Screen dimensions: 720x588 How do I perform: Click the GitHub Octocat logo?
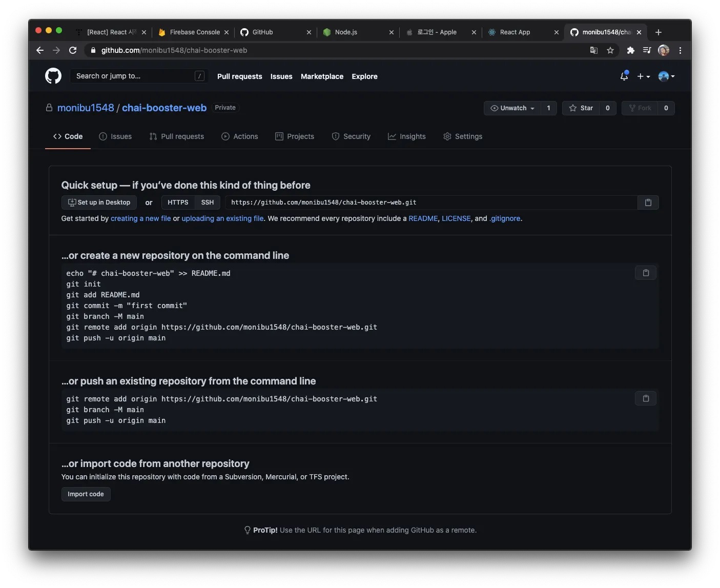pyautogui.click(x=53, y=76)
